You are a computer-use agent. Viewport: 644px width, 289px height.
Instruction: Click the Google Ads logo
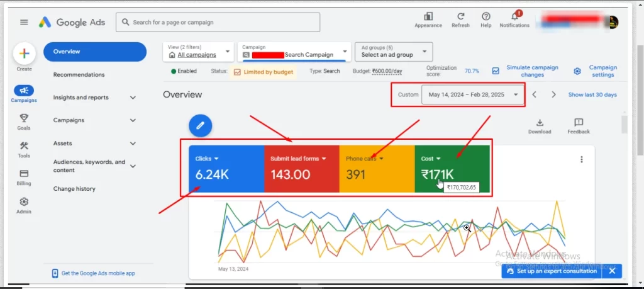coord(72,22)
